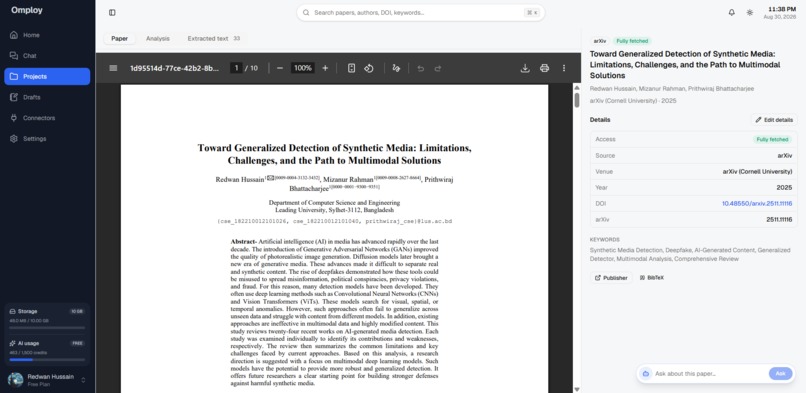Image resolution: width=806 pixels, height=393 pixels.
Task: Click the PDF file name 1d95514d-77ce-42b2-8b...
Action: tap(174, 68)
